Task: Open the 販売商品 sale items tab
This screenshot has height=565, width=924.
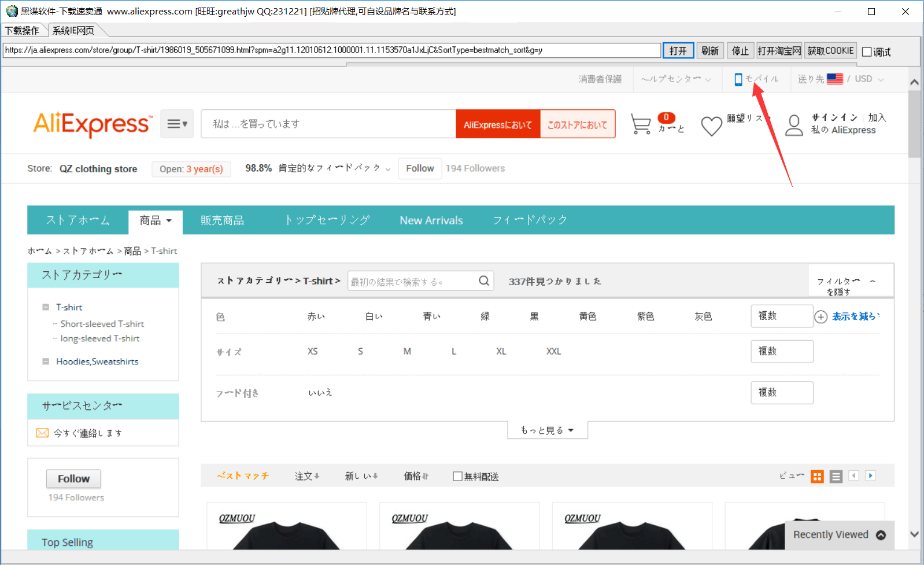Action: coord(222,220)
